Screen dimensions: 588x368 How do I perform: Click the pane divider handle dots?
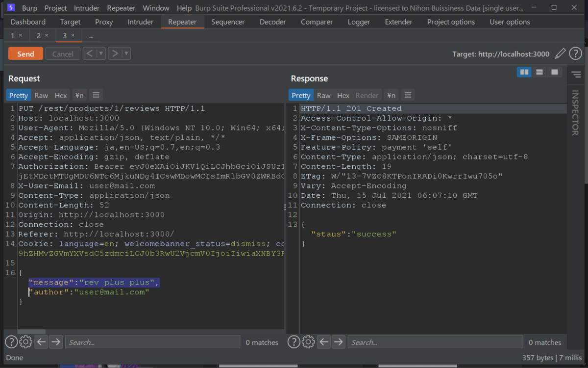point(285,208)
